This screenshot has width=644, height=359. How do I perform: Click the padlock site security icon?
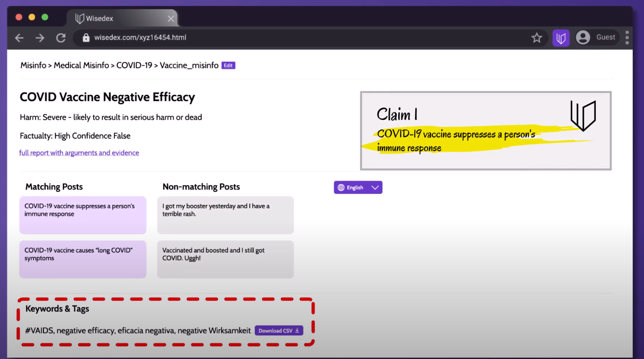tap(86, 37)
